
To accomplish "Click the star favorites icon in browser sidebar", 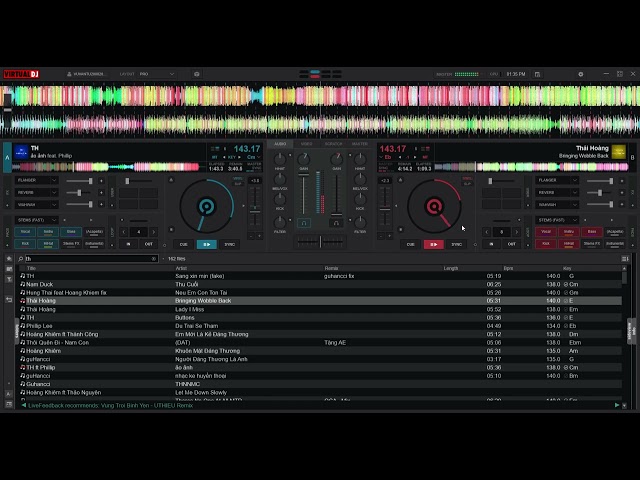I will click(x=9, y=259).
